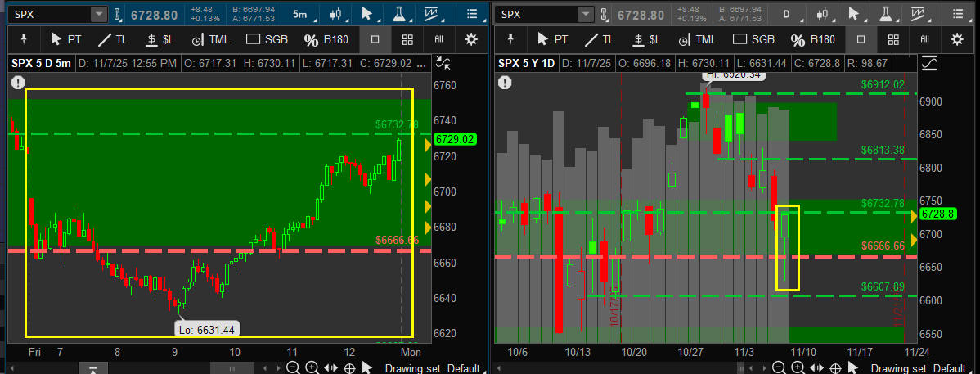Switch right chart to four-grid layout
Screen dimensions: 980x374
pyautogui.click(x=893, y=39)
